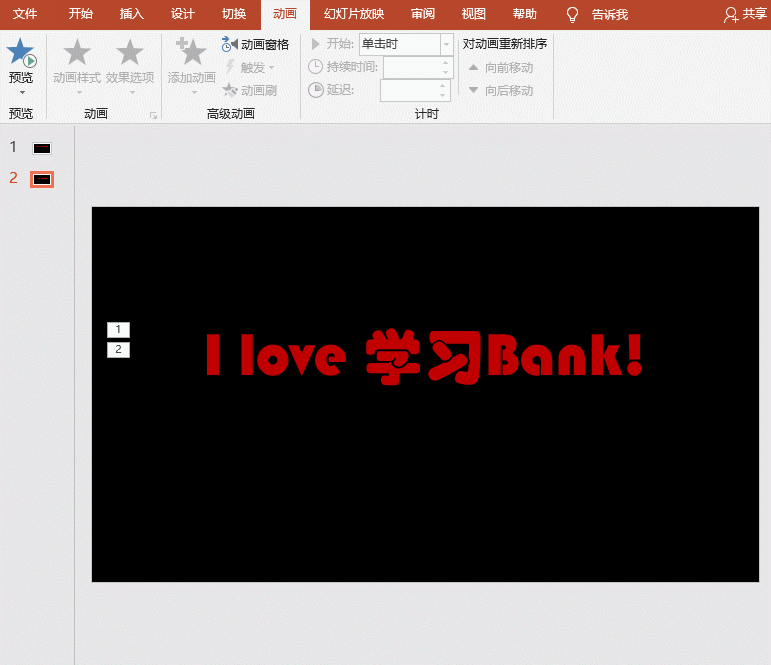Open the Start timing combo box
This screenshot has height=665, width=771.
(x=406, y=44)
